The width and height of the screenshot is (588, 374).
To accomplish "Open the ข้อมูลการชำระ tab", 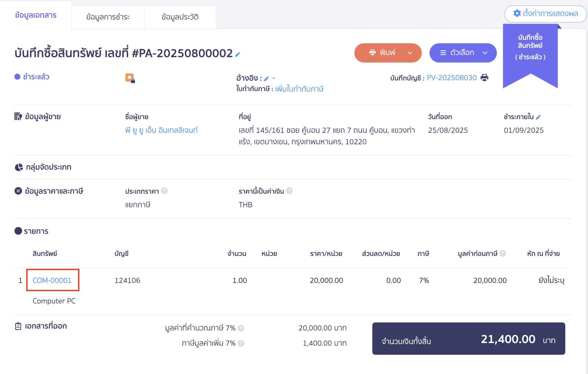I will click(108, 17).
